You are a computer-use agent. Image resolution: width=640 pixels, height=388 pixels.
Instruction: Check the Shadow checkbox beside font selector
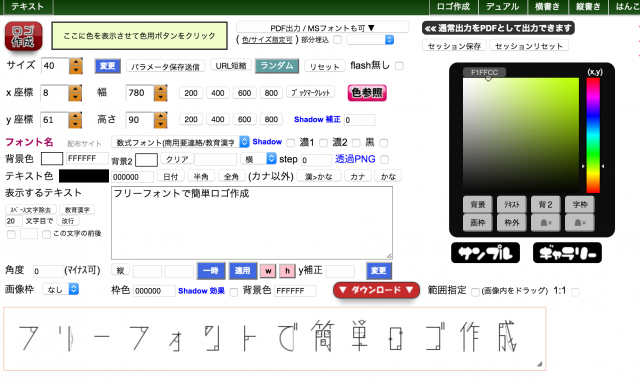point(291,143)
